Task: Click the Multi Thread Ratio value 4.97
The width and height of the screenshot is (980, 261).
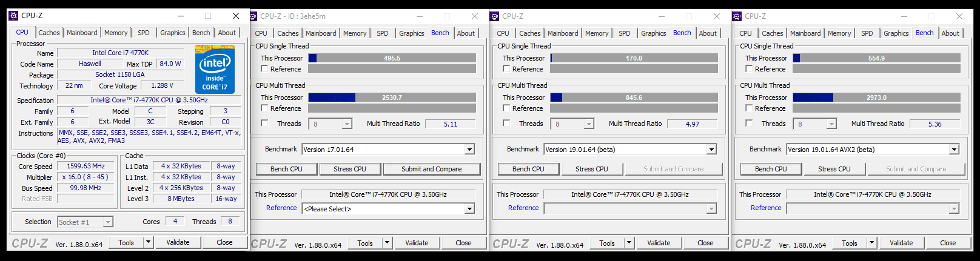Action: (693, 124)
